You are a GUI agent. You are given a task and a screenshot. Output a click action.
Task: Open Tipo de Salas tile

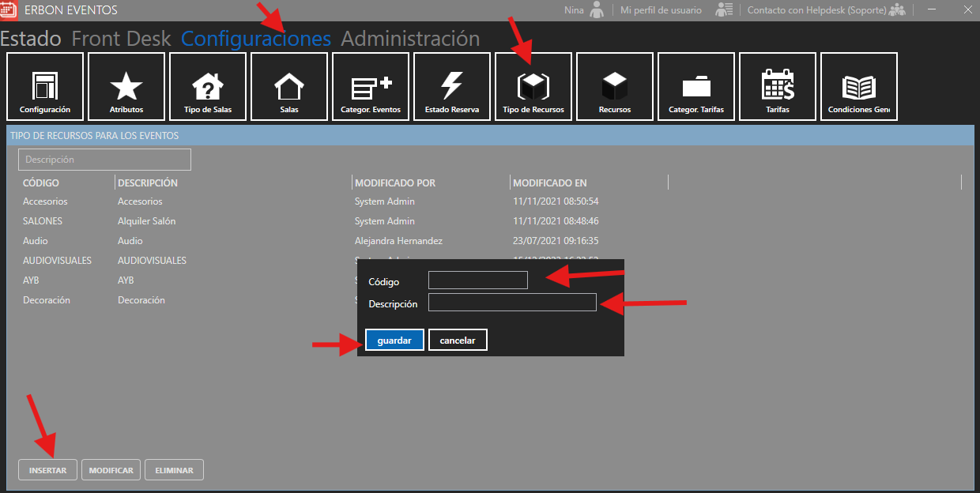tap(208, 86)
